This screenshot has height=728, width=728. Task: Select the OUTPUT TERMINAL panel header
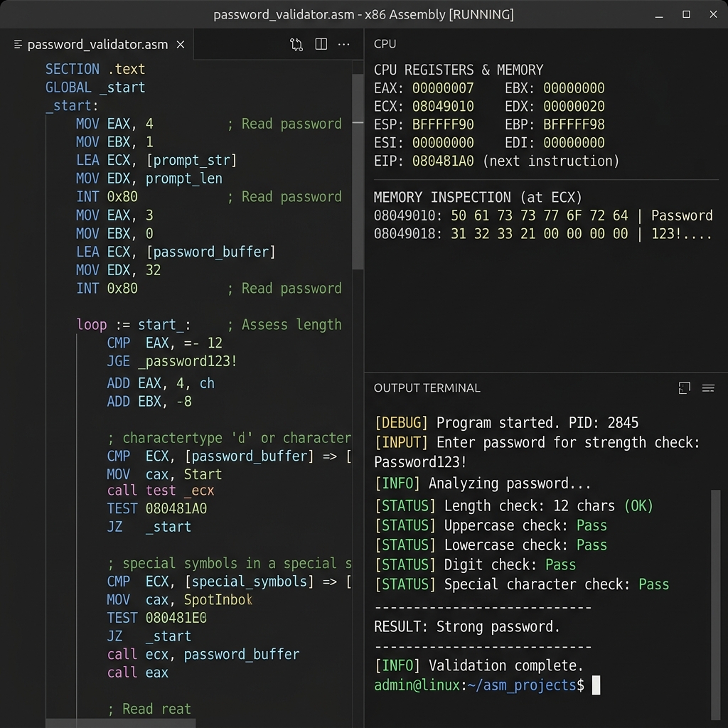tap(427, 387)
